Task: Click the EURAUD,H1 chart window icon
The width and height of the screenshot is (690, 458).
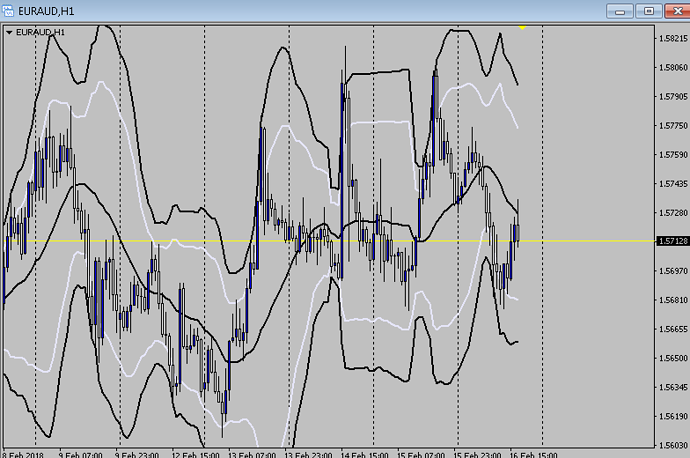Action: (8, 11)
